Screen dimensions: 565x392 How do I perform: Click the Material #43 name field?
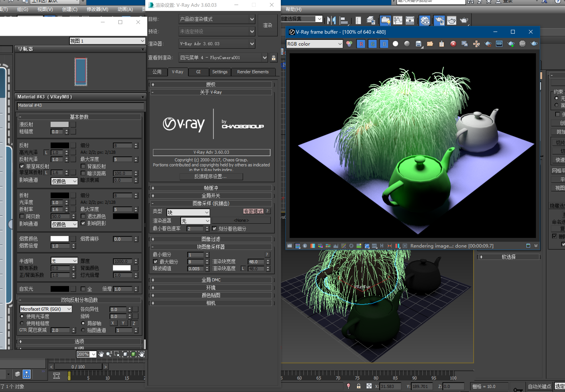point(80,105)
